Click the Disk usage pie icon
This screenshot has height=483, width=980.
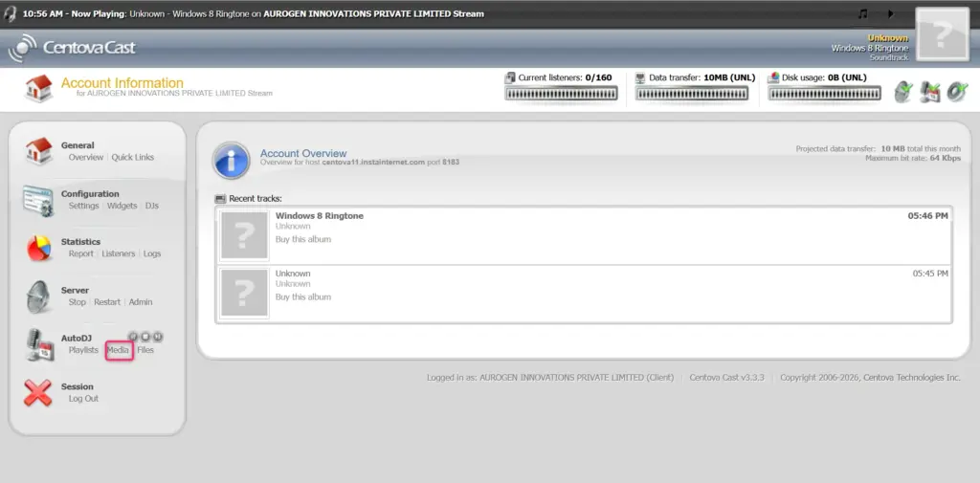click(773, 78)
